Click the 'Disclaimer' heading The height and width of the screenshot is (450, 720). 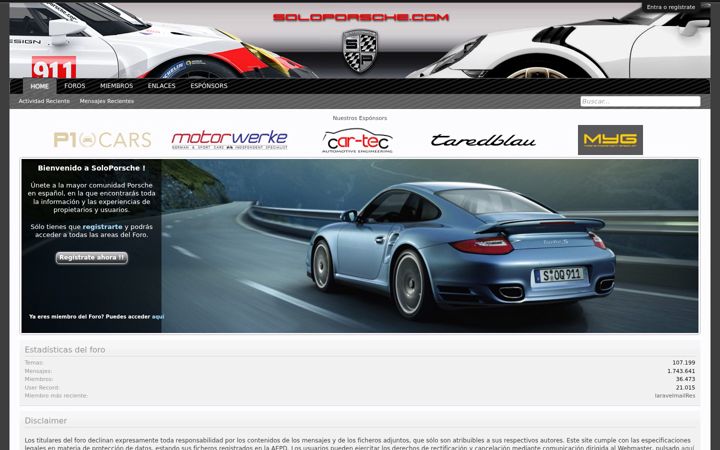(x=45, y=421)
